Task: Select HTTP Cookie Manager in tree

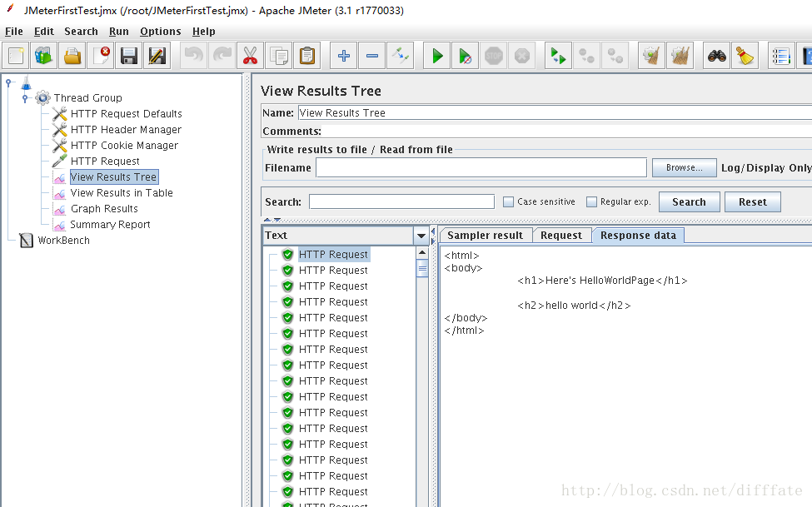Action: click(x=124, y=146)
